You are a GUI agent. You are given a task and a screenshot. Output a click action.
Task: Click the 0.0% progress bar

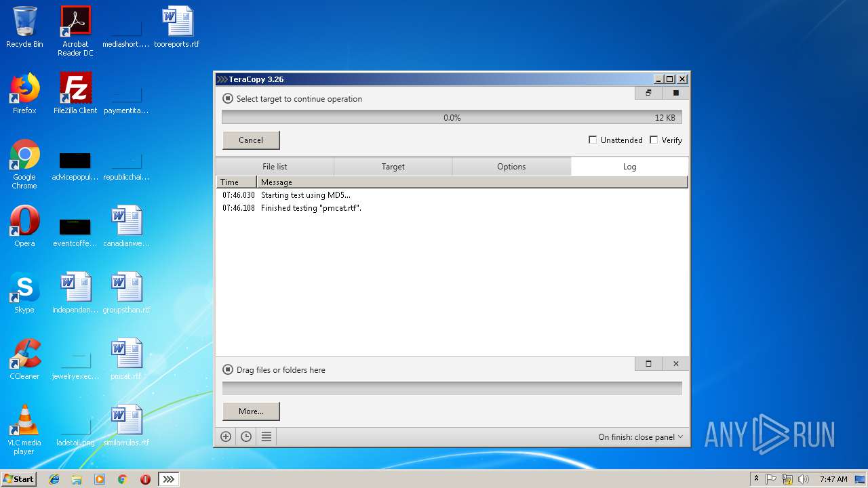452,117
